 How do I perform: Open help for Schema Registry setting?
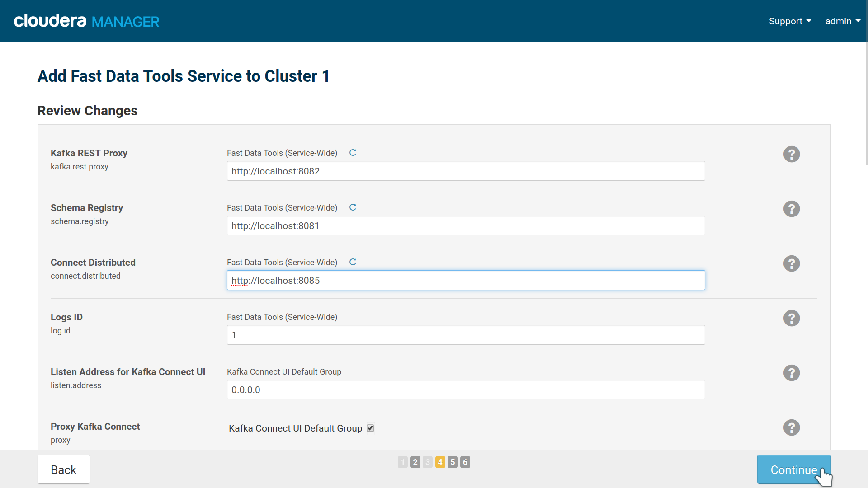792,209
